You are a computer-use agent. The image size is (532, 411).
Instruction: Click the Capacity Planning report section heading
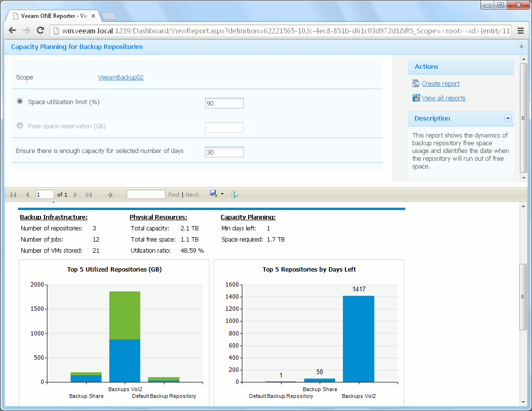(248, 217)
